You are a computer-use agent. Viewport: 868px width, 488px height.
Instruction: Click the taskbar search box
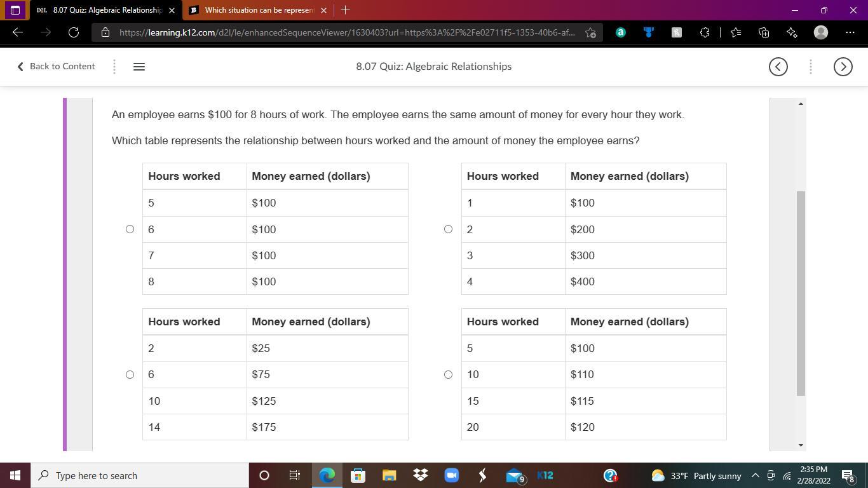140,475
